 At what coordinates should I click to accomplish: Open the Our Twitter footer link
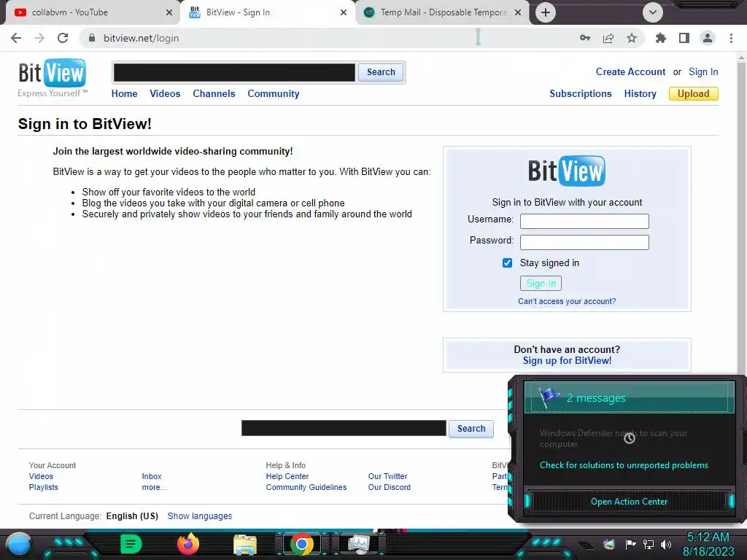point(388,476)
